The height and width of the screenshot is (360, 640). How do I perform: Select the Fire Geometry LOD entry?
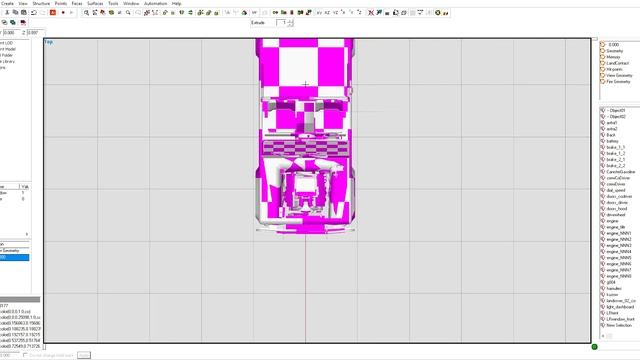[x=618, y=81]
